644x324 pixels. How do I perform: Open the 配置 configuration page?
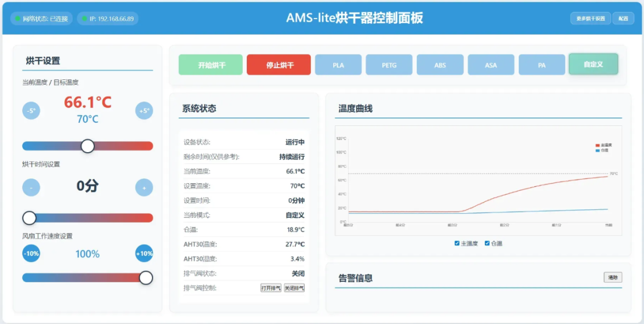[x=624, y=18]
